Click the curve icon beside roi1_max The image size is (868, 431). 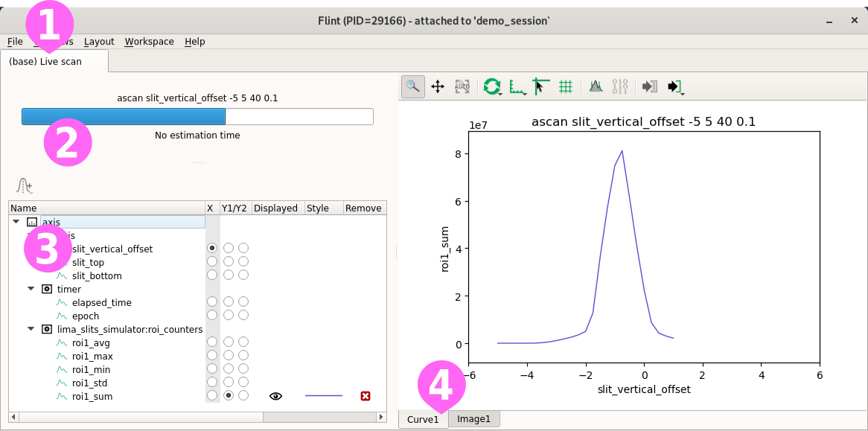(x=62, y=356)
